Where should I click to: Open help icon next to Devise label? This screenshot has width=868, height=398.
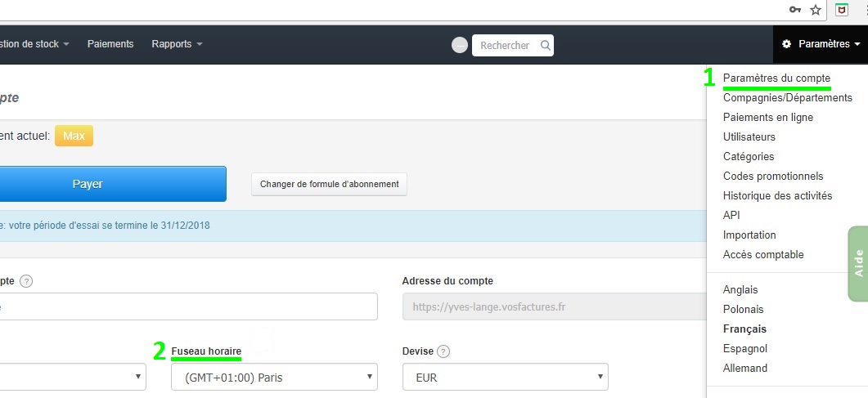443,351
